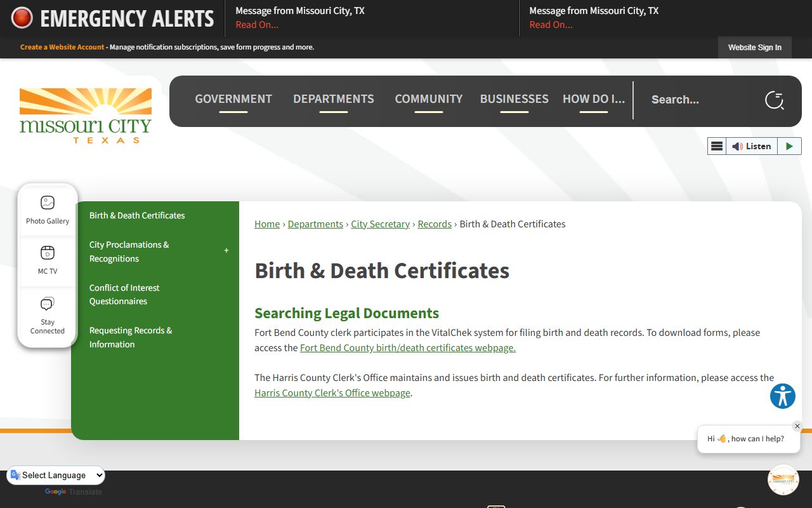Click the Searching Legal Documents heading
The width and height of the screenshot is (812, 508).
pyautogui.click(x=346, y=313)
